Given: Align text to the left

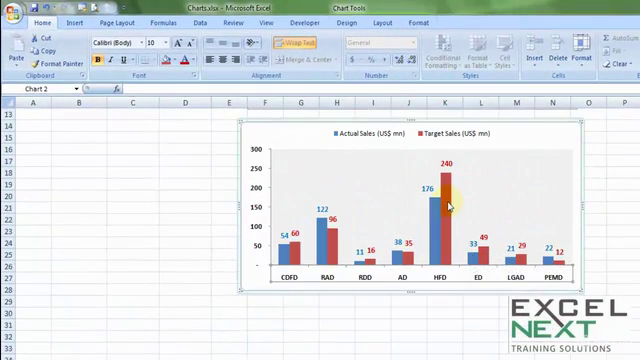Looking at the screenshot, I should click(210, 60).
